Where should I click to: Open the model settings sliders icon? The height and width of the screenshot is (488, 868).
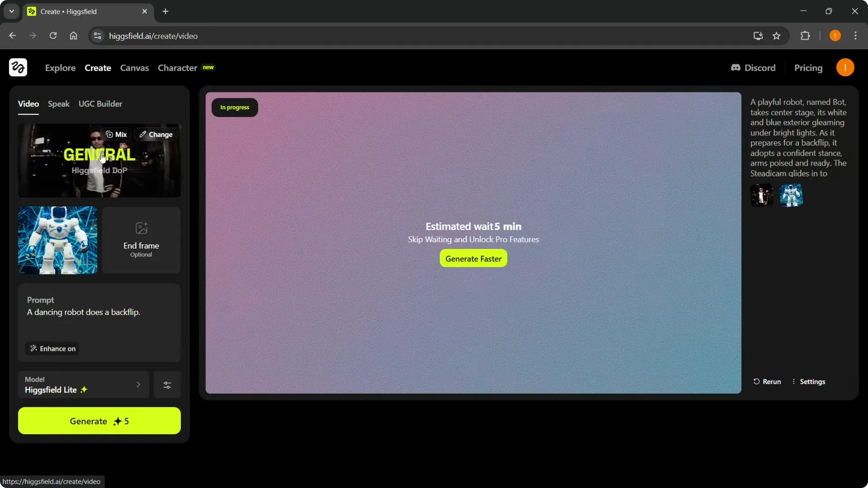pos(167,385)
